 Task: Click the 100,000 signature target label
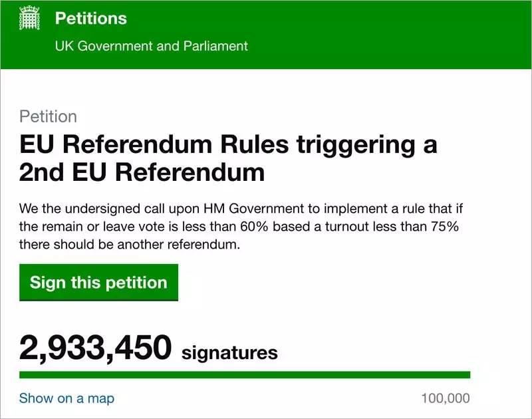[445, 398]
